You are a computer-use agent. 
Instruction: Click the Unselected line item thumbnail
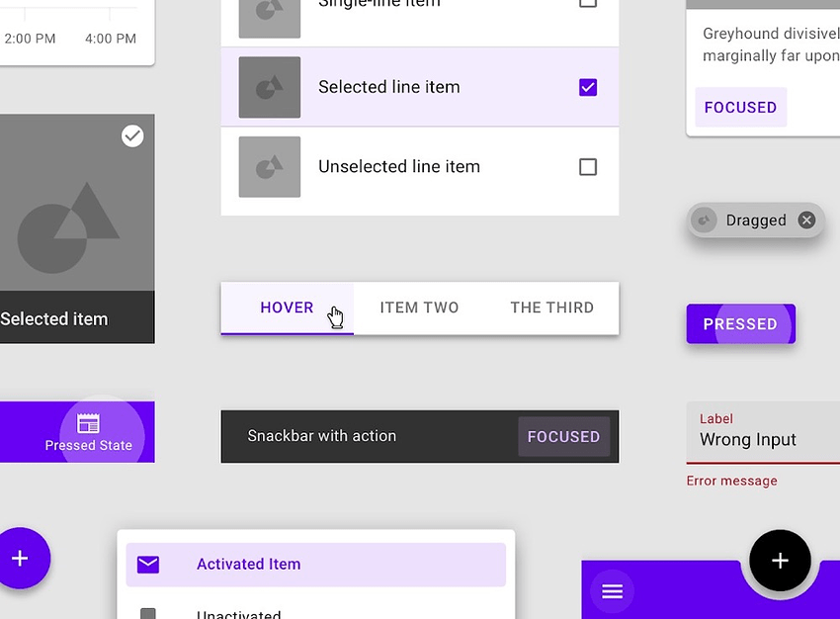coord(270,167)
